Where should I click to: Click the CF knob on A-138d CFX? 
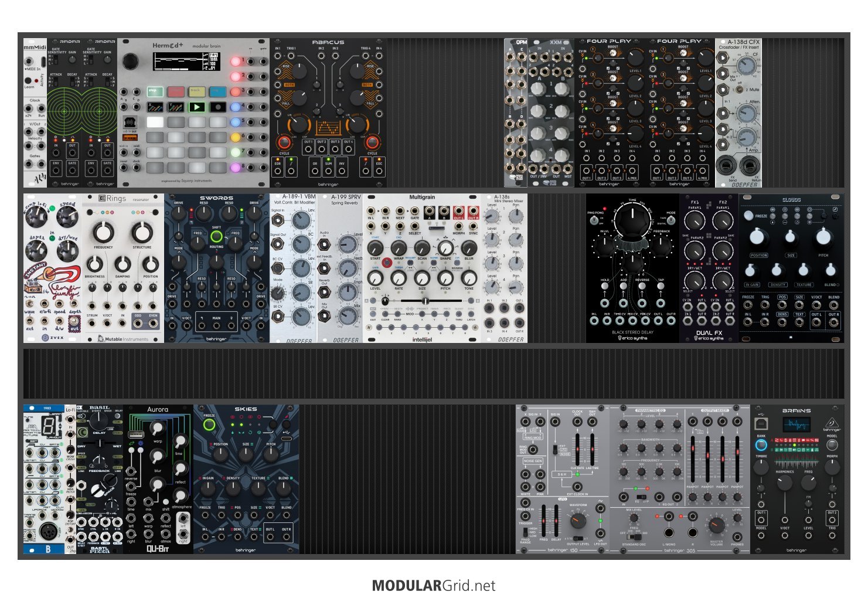pyautogui.click(x=746, y=65)
